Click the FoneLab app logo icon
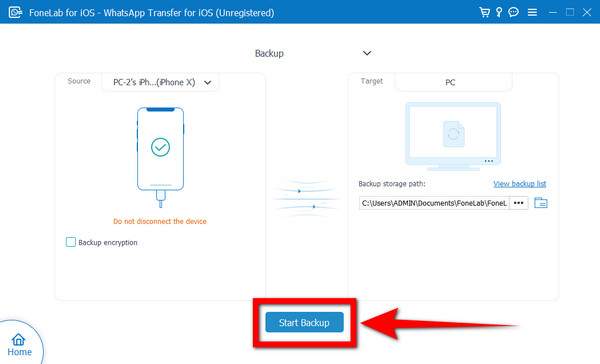This screenshot has width=600, height=364. (15, 12)
